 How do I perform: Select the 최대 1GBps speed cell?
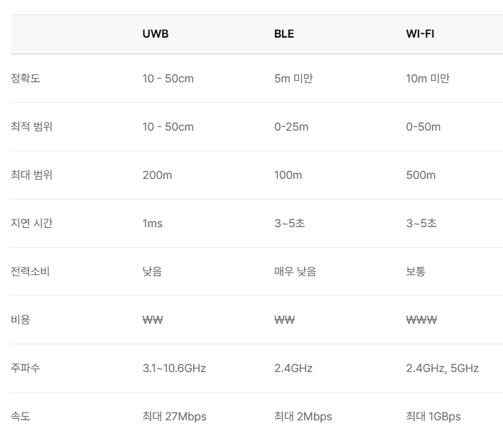(x=433, y=416)
